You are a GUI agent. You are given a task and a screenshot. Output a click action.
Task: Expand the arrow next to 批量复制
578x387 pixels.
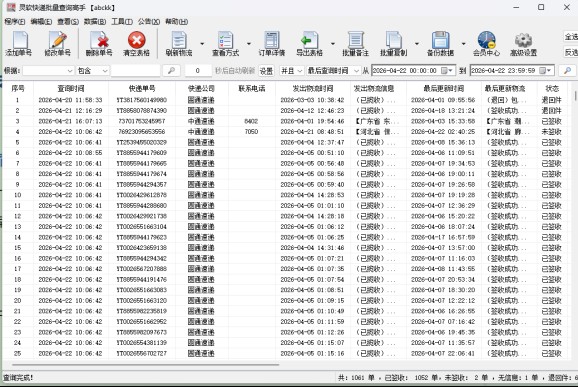[417, 43]
